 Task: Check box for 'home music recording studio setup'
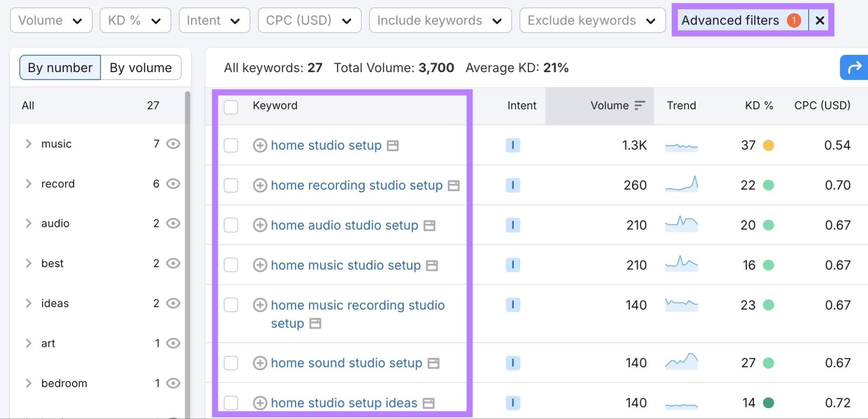[231, 305]
